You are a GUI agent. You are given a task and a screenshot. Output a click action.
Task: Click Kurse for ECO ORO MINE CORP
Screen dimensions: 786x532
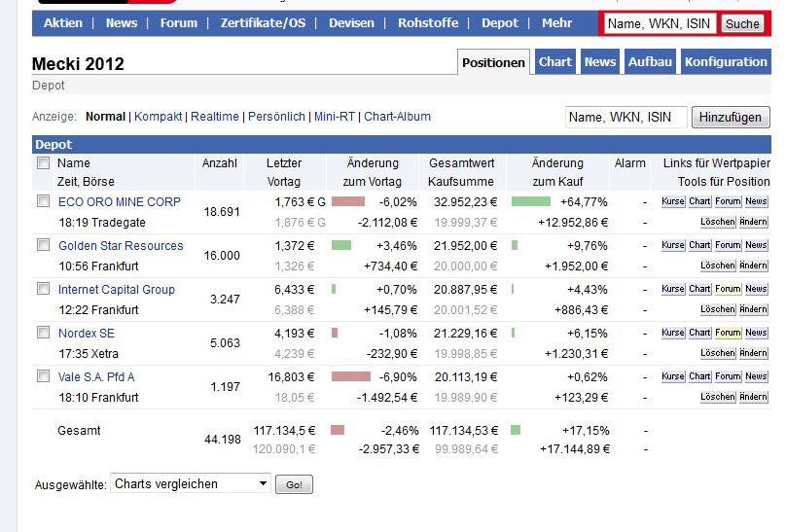pyautogui.click(x=673, y=201)
